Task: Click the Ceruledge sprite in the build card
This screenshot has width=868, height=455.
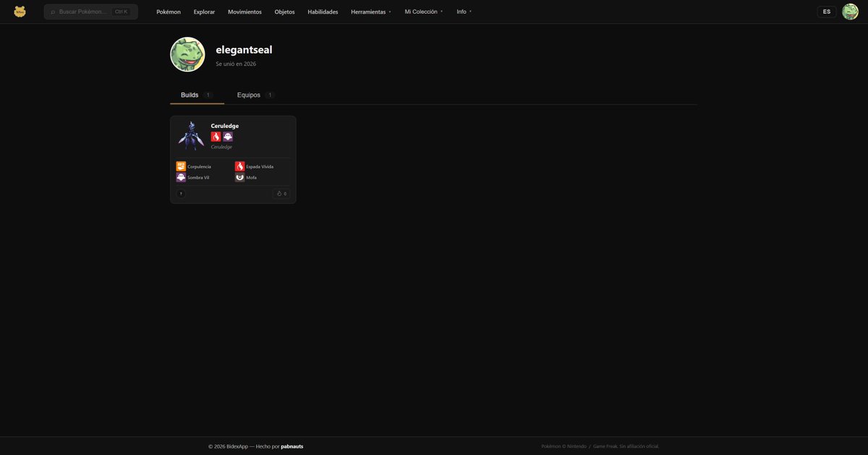Action: [192, 135]
